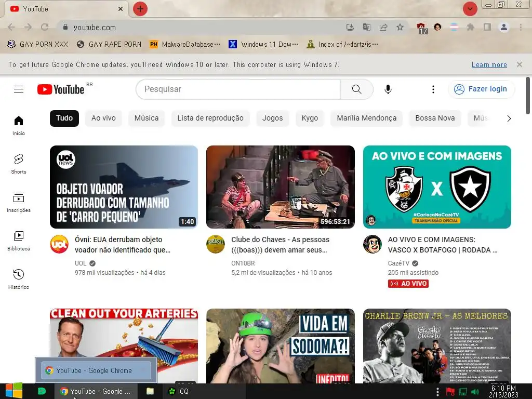Open a new tab with plus button
This screenshot has width=532, height=399.
point(140,9)
